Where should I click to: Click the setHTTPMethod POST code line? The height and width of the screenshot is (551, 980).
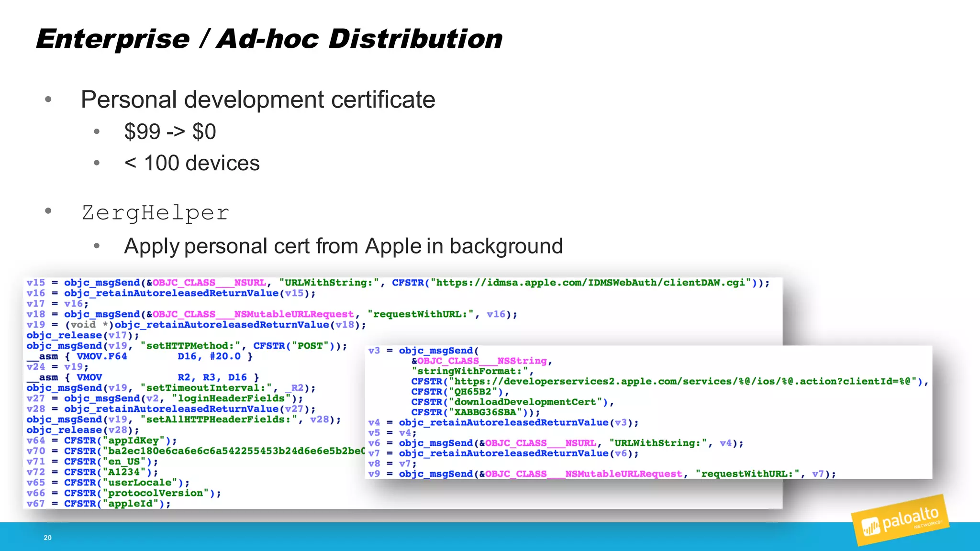[x=187, y=346]
